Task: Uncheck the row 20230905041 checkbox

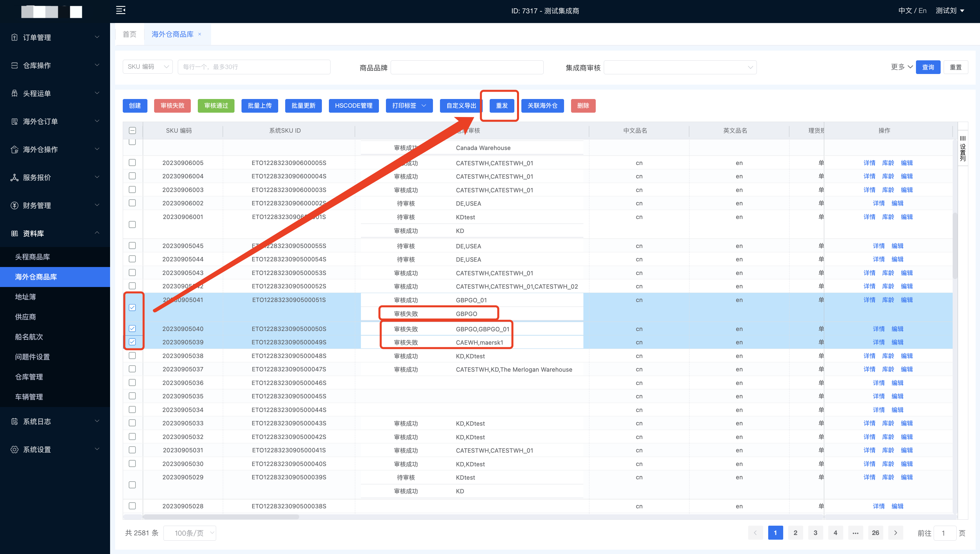Action: click(132, 307)
